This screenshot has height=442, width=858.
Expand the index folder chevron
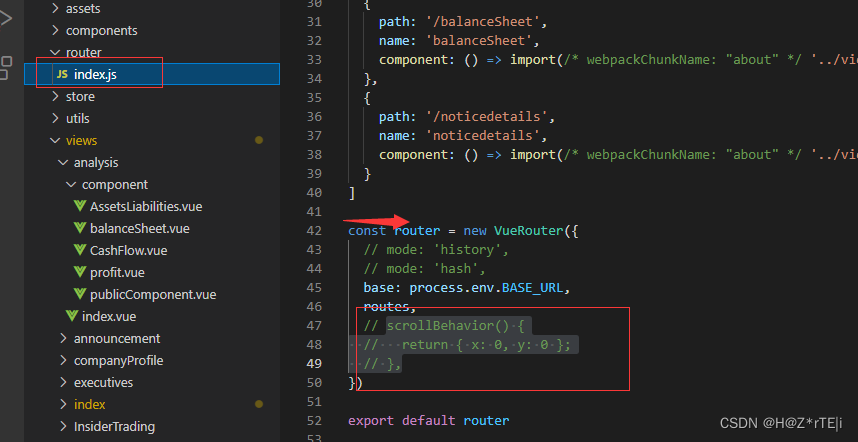coord(63,404)
